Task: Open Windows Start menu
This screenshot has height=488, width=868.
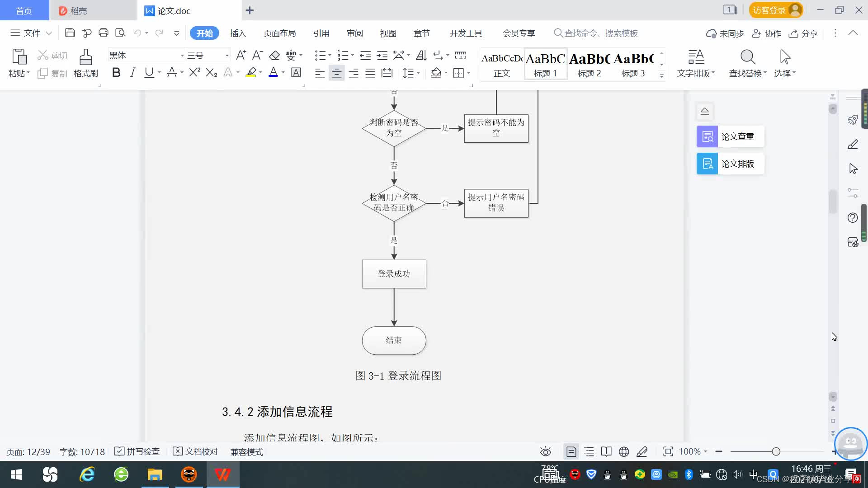Action: (16, 474)
